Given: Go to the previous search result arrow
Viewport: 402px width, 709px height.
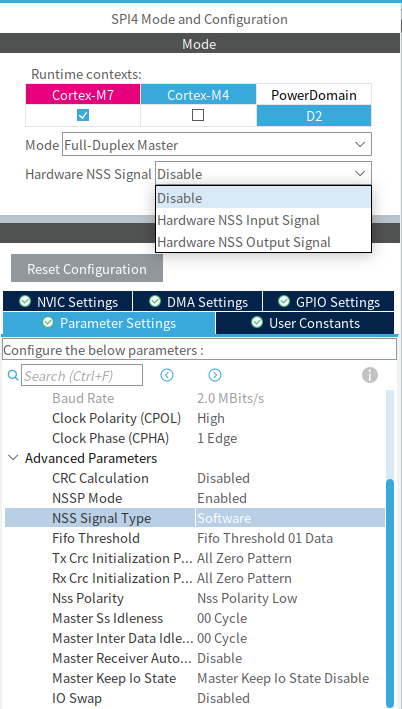Looking at the screenshot, I should click(167, 375).
